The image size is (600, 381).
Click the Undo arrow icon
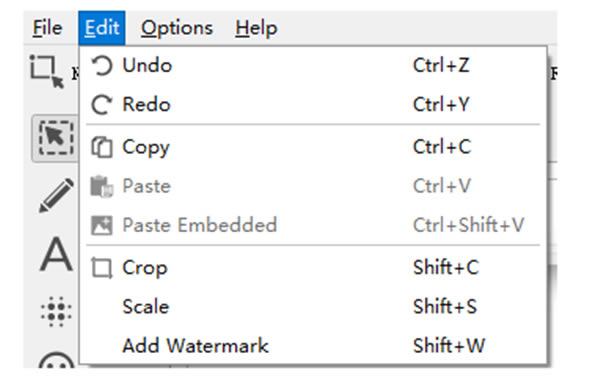pyautogui.click(x=102, y=65)
